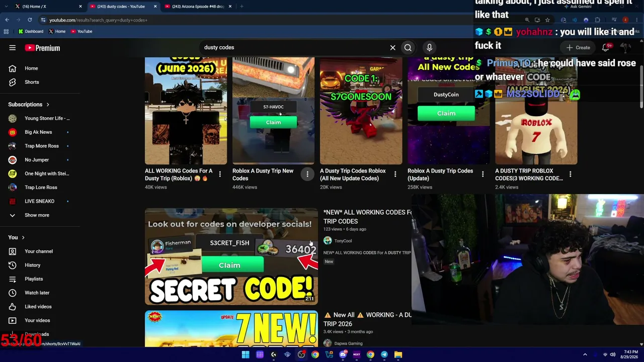Go back one page in browser
Screen dimensions: 644x362
click(7, 20)
